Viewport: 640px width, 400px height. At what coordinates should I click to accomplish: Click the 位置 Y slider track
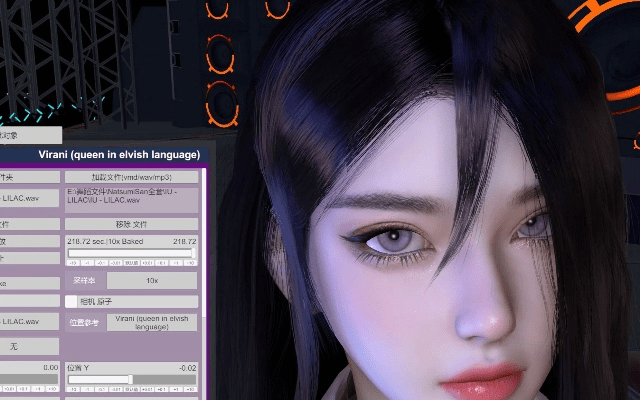(x=132, y=379)
